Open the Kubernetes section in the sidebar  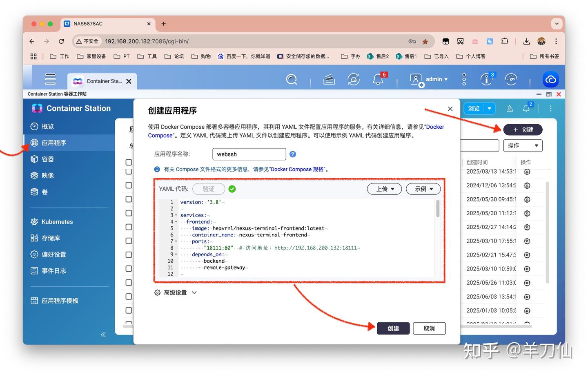click(57, 221)
